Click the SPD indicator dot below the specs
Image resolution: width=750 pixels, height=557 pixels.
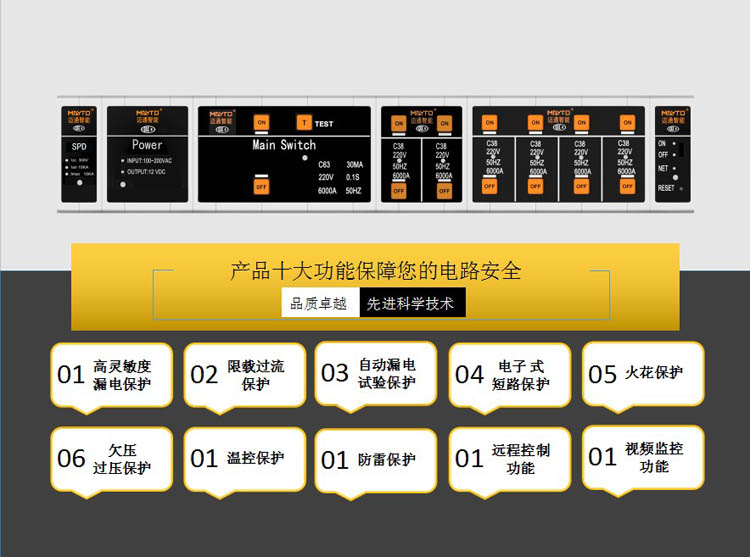point(79,182)
